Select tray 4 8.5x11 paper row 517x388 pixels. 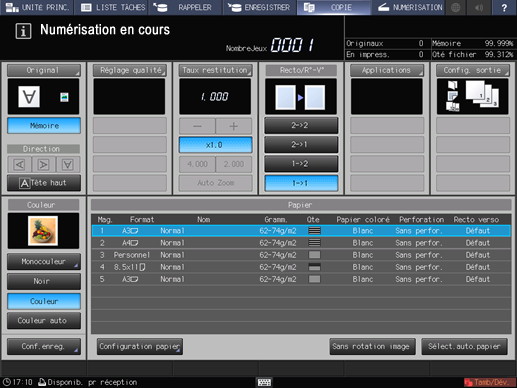(301, 267)
